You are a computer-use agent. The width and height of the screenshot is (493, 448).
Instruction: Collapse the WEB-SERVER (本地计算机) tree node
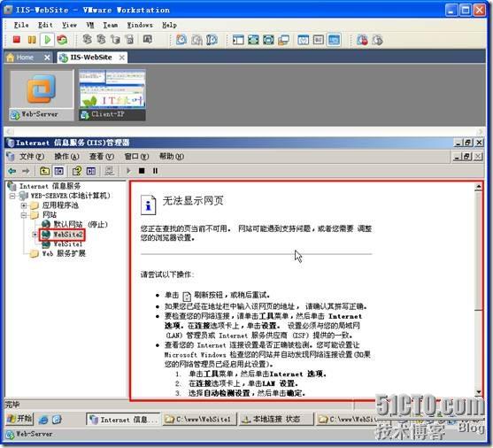pos(12,196)
